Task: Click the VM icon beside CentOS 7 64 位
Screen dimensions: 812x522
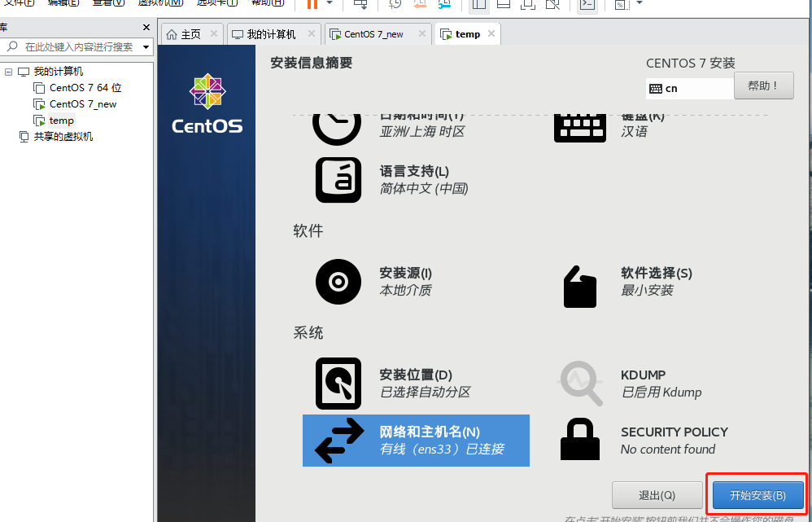Action: 39,88
